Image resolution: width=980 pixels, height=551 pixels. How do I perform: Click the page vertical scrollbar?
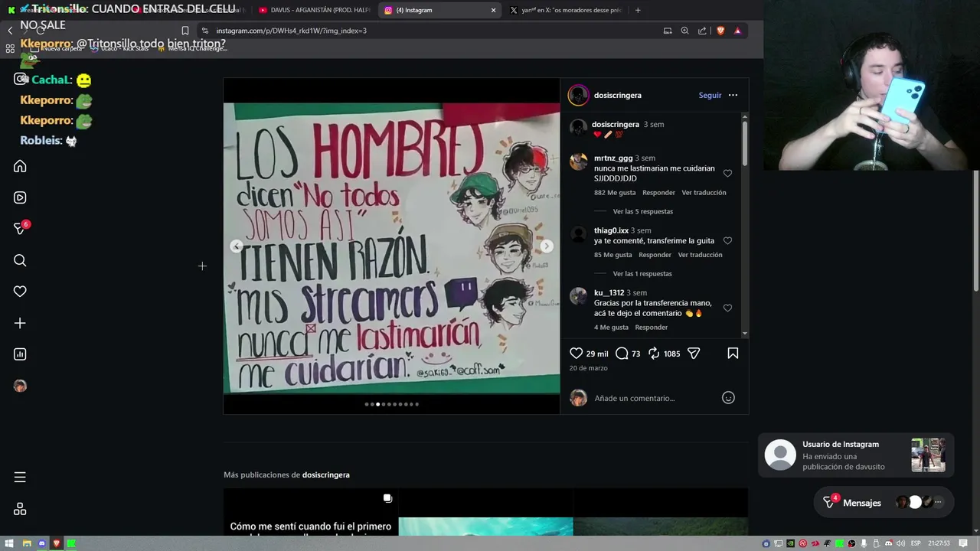(976, 230)
